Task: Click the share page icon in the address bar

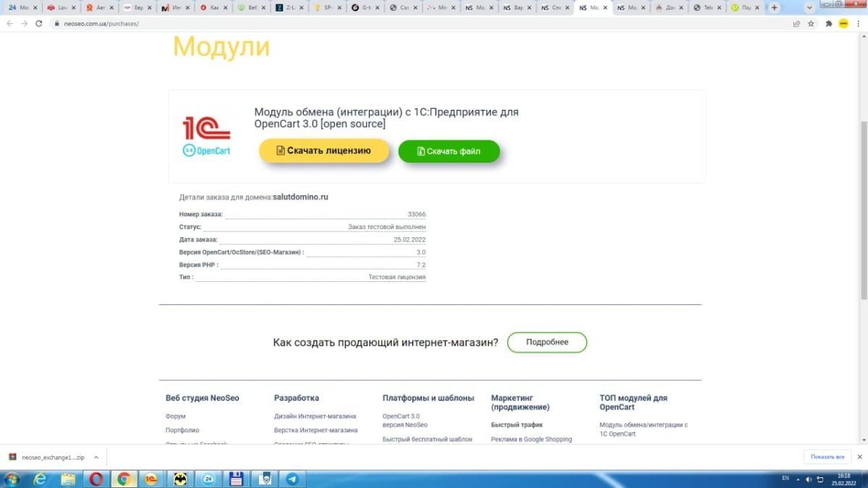Action: click(x=796, y=23)
